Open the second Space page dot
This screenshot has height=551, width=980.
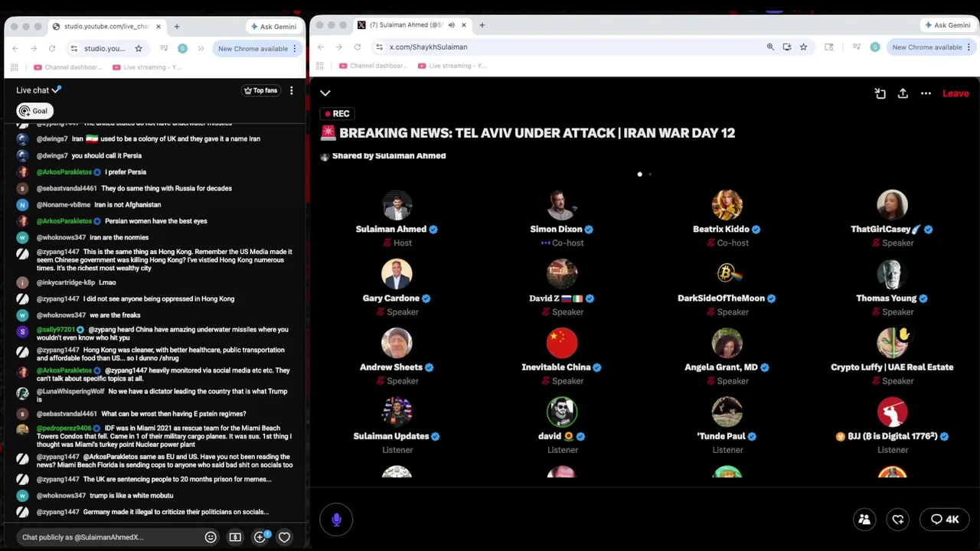coord(650,174)
